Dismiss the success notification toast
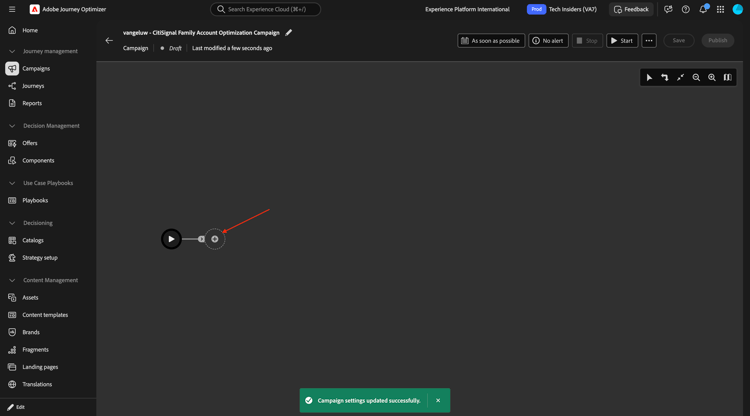Viewport: 750px width, 416px height. [x=438, y=400]
